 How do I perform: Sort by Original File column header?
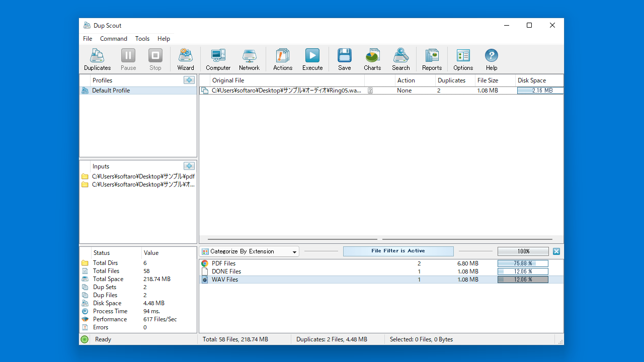point(287,80)
